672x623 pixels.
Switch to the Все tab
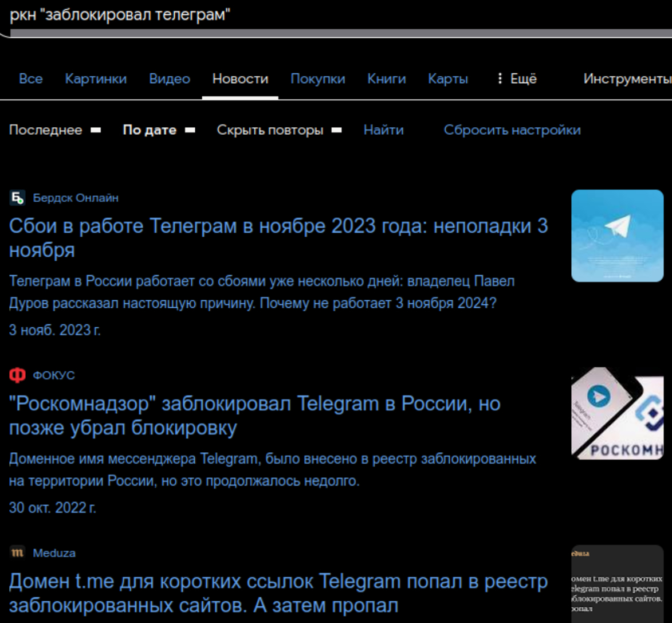(x=31, y=79)
